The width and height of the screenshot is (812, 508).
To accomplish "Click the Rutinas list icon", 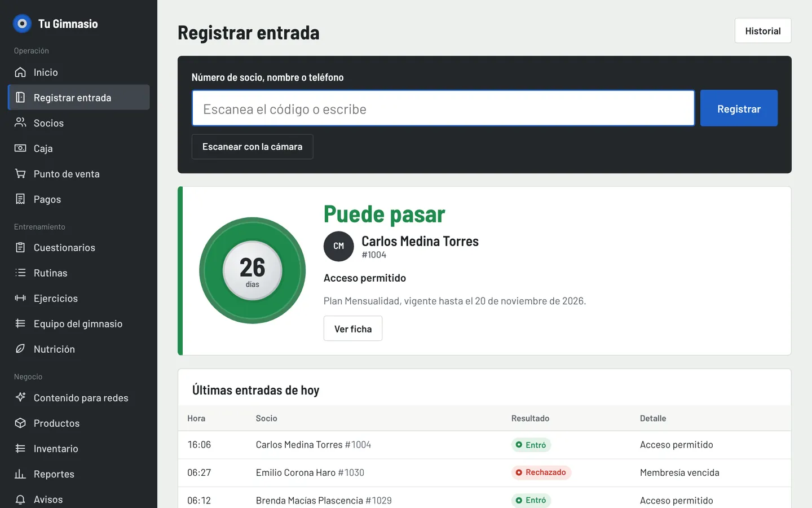I will (20, 273).
